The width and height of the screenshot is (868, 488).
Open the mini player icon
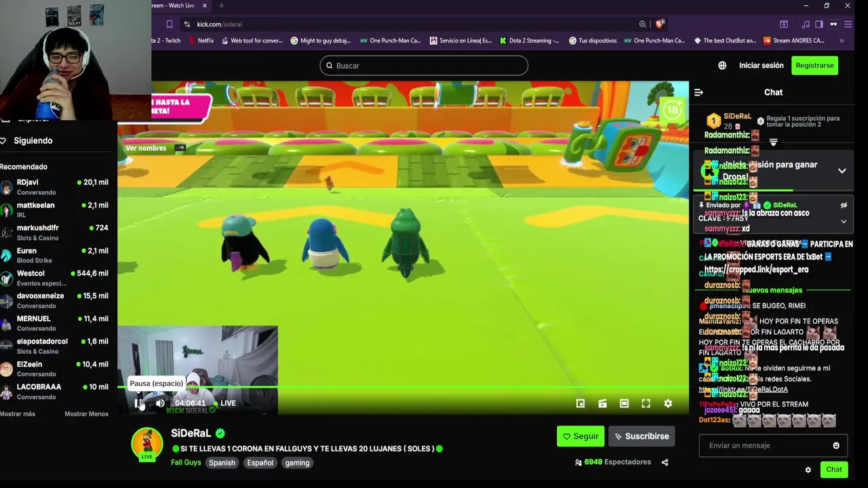tap(580, 403)
